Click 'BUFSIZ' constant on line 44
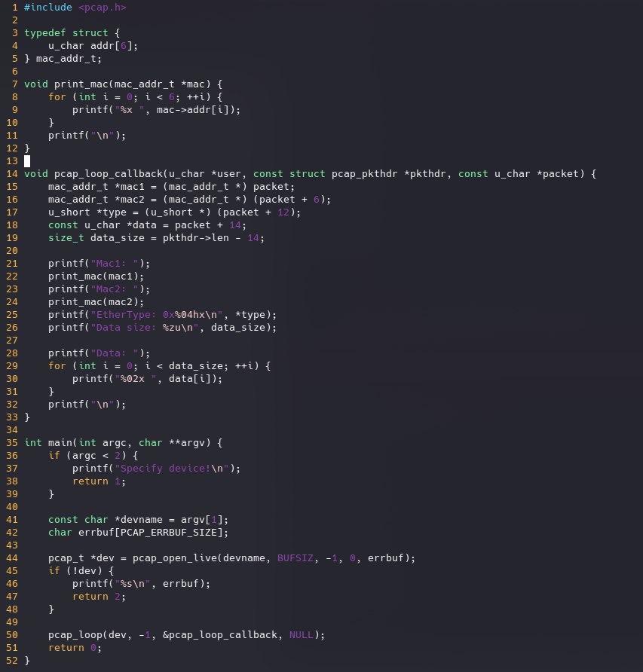This screenshot has height=672, width=643. point(295,558)
